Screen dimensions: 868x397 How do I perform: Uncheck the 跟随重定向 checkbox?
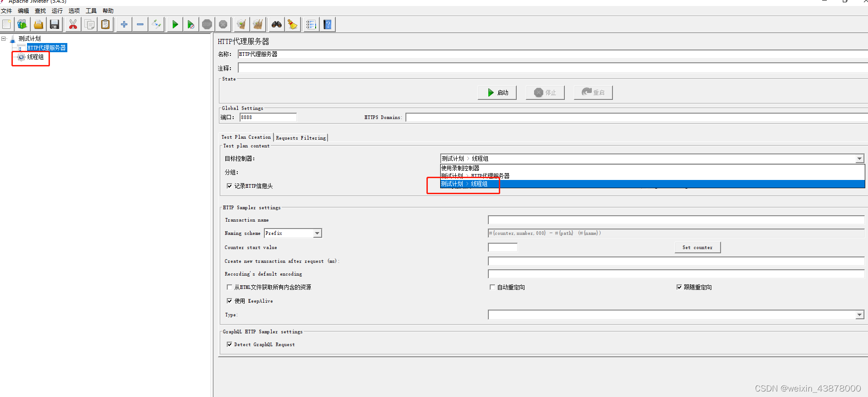(x=679, y=287)
